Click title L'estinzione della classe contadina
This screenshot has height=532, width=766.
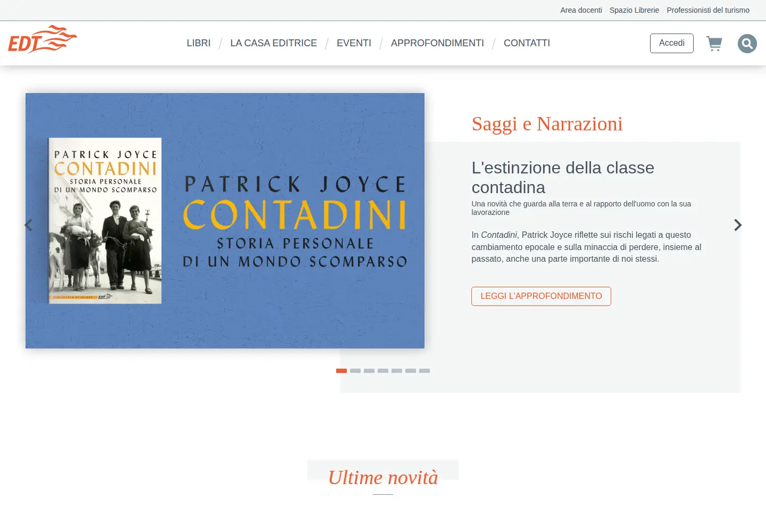(x=563, y=177)
